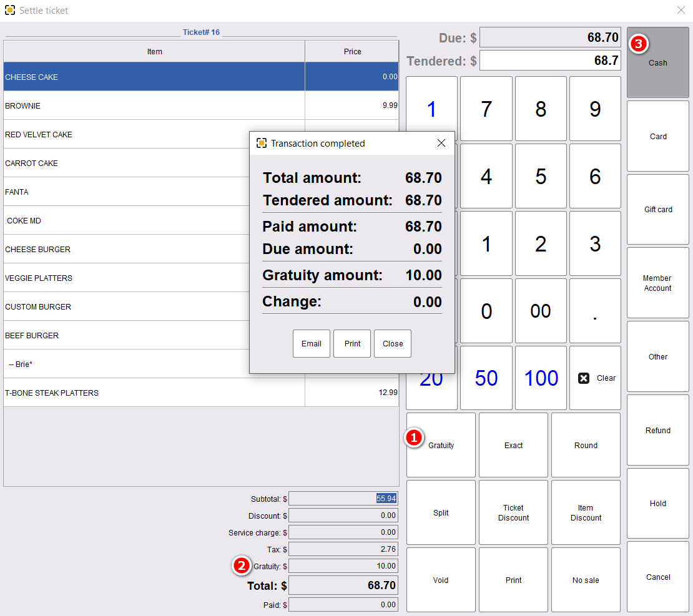The image size is (693, 616).
Task: Close the Transaction completed dialog via X
Action: (441, 143)
